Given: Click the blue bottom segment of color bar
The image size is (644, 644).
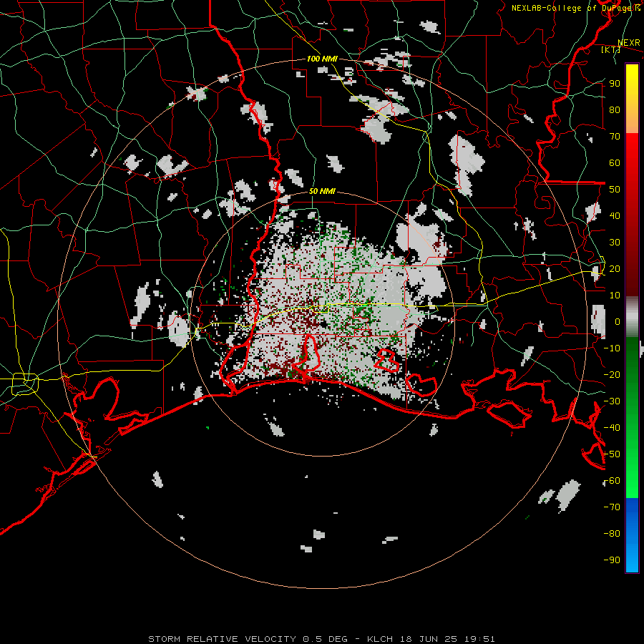Looking at the screenshot, I should click(632, 535).
